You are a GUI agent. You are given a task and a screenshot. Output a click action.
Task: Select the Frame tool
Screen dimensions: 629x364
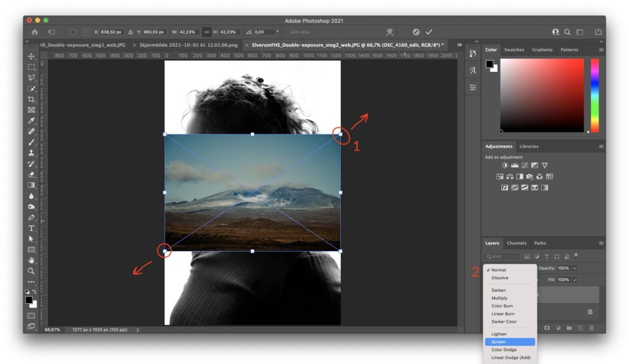tap(31, 110)
